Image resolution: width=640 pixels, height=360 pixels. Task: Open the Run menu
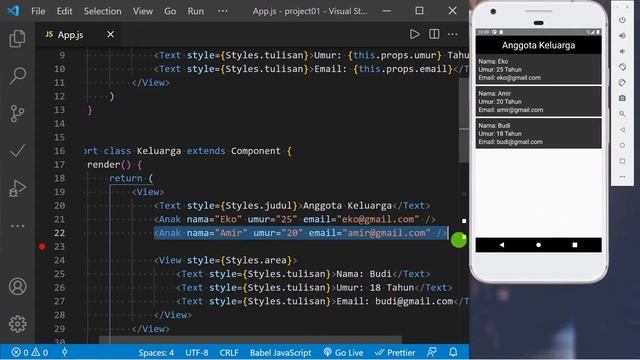(x=196, y=11)
